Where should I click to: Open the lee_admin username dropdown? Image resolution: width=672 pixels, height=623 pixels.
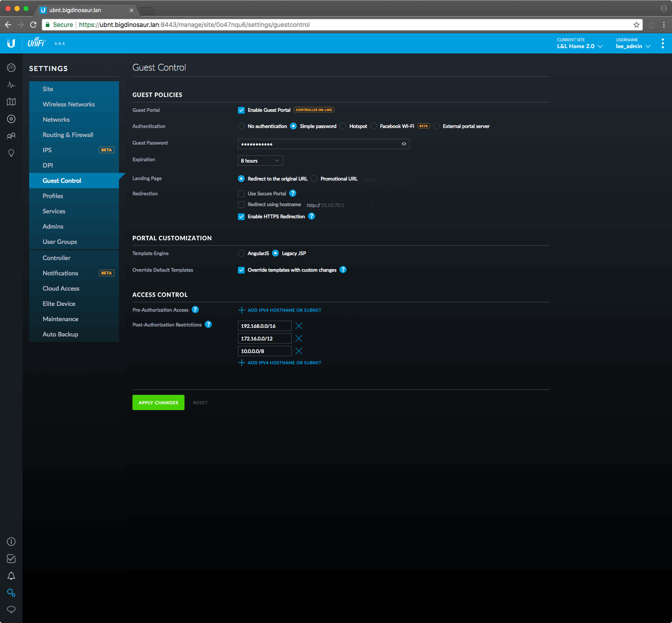click(x=632, y=46)
